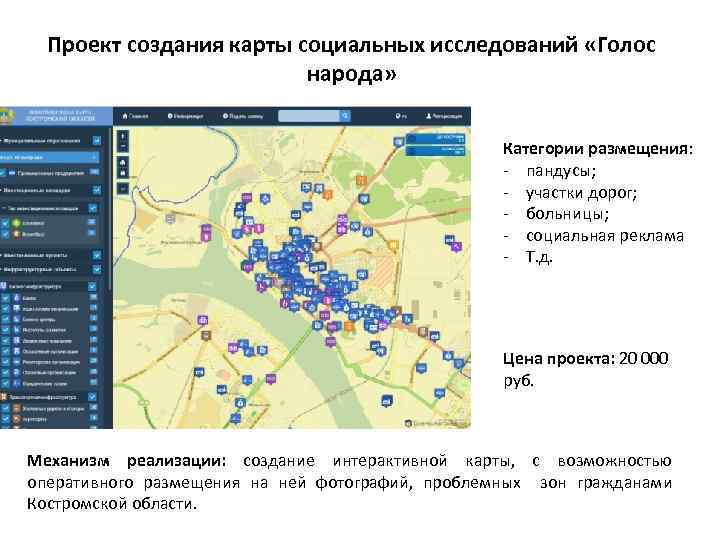Screen dimensions: 720x540
Task: Toggle the Транспортная инфраструктура subgroup checkbox
Action: [x=92, y=396]
